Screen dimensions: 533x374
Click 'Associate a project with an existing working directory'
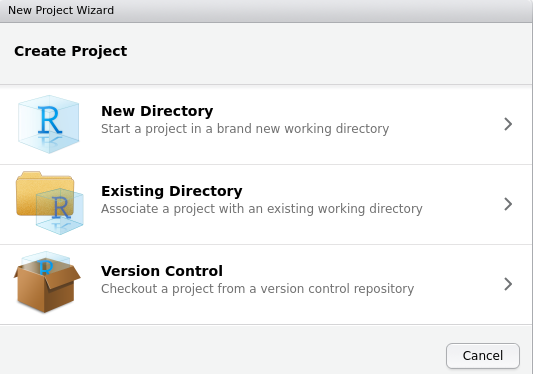click(262, 209)
